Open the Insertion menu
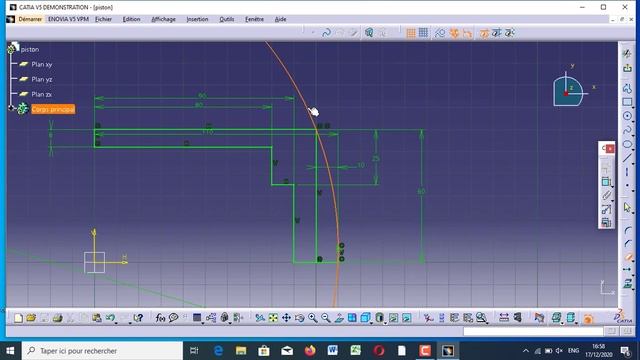Screen dimensions: 640x360 pos(197,19)
